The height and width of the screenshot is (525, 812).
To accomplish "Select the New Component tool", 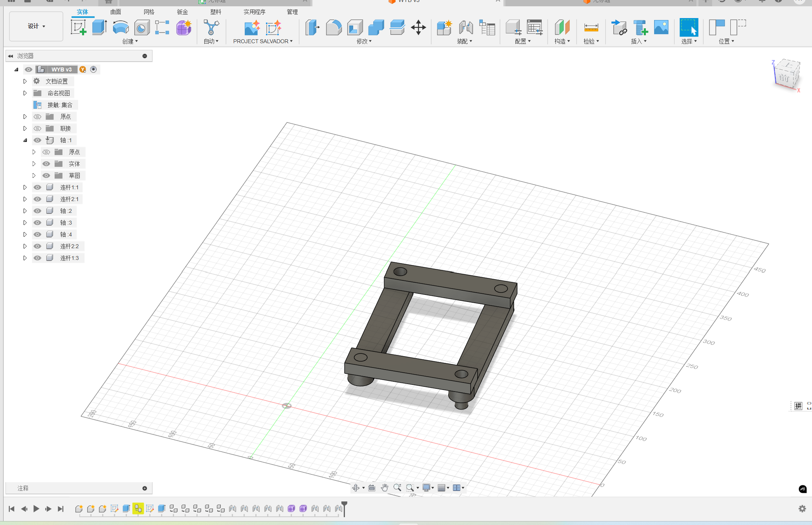I will point(444,27).
